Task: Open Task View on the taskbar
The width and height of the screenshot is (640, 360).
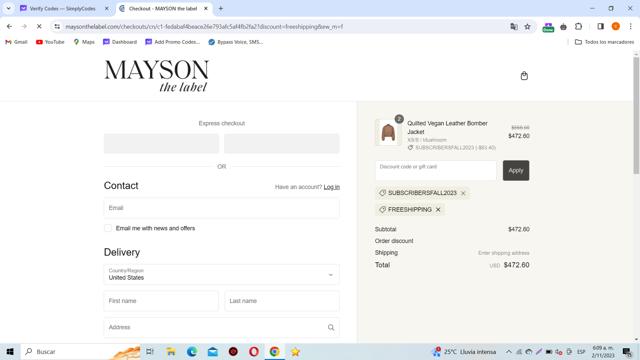Action: click(x=150, y=351)
